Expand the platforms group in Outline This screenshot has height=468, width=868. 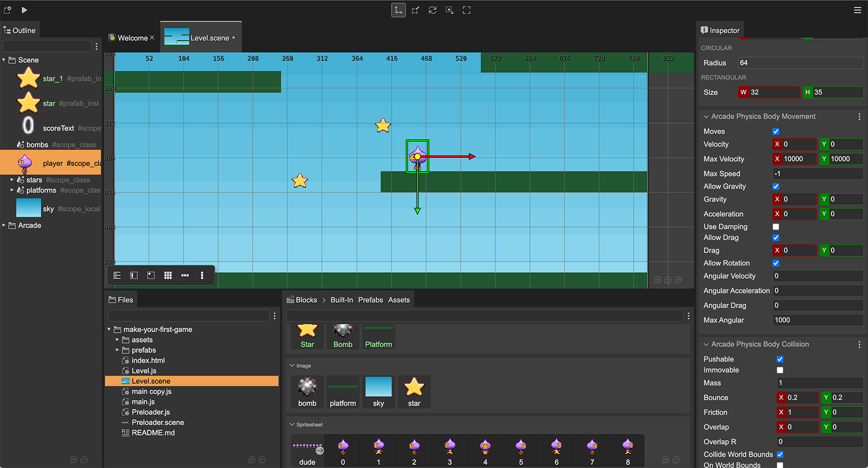(x=12, y=190)
